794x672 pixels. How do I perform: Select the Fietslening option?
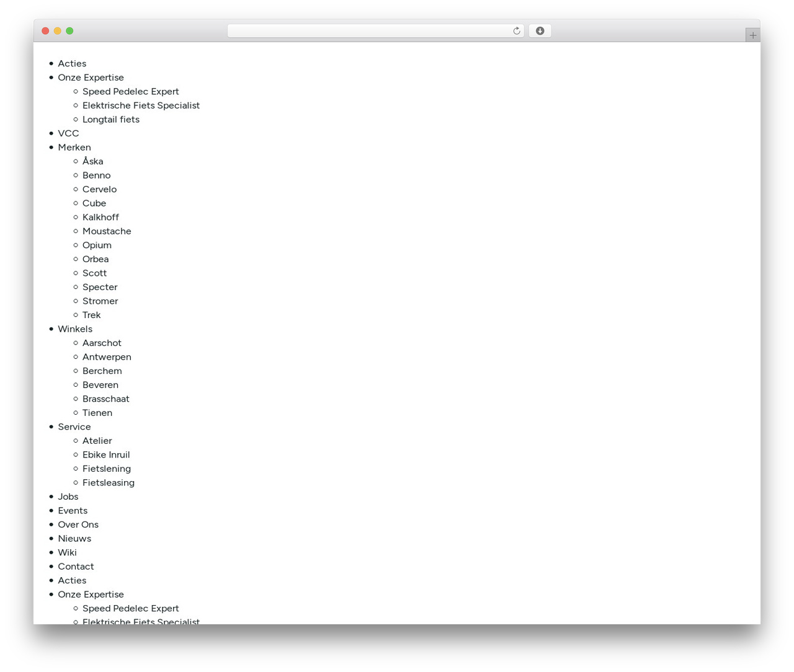point(107,468)
